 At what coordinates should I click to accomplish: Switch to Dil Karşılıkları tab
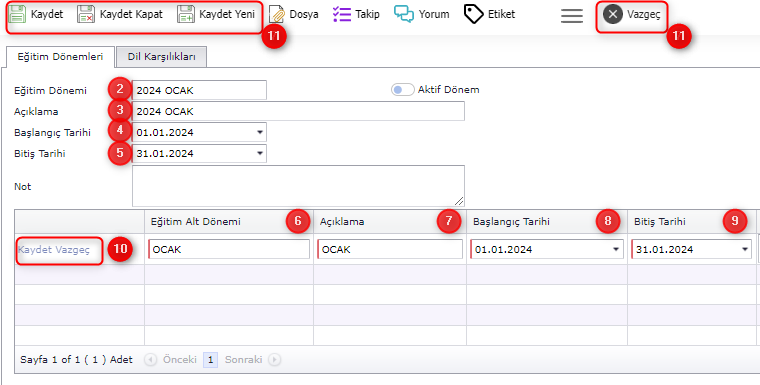(162, 57)
